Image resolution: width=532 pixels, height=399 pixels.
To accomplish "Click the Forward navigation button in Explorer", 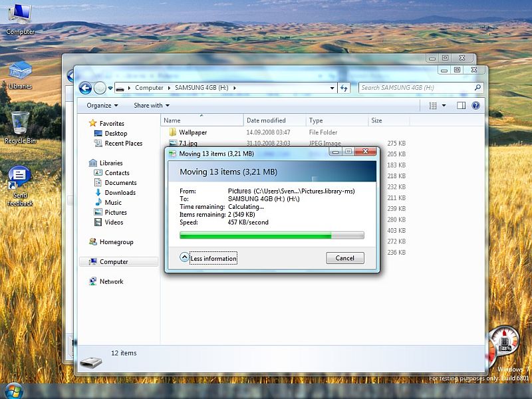I will [x=100, y=88].
